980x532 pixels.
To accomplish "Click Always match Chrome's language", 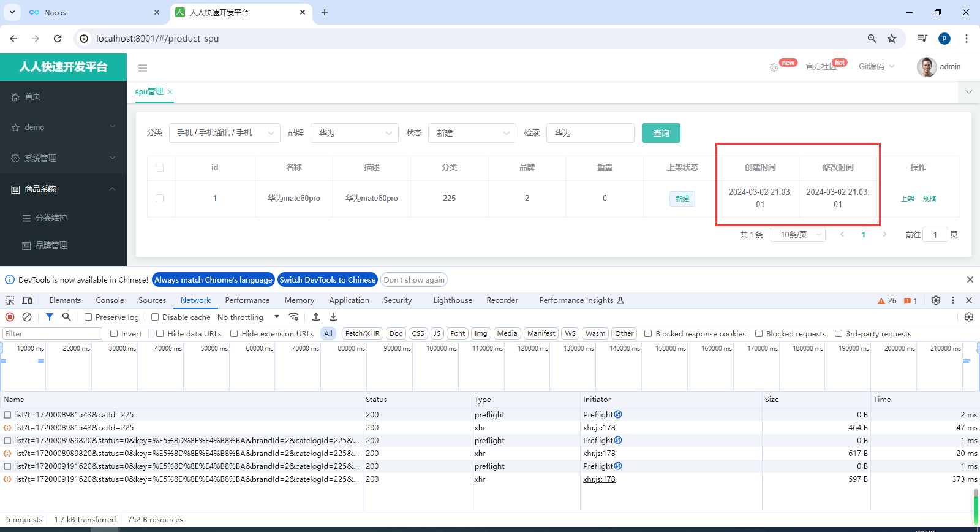I will 213,279.
